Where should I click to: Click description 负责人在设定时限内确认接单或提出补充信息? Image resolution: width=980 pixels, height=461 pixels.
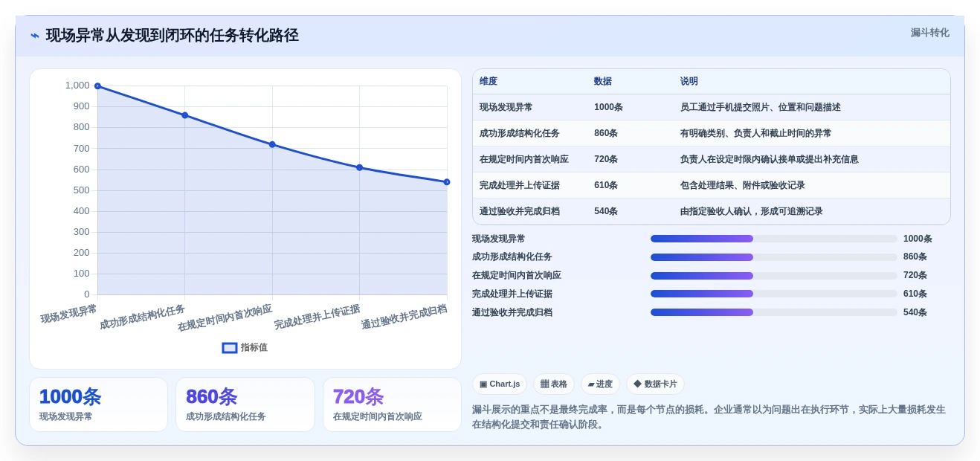pos(770,159)
